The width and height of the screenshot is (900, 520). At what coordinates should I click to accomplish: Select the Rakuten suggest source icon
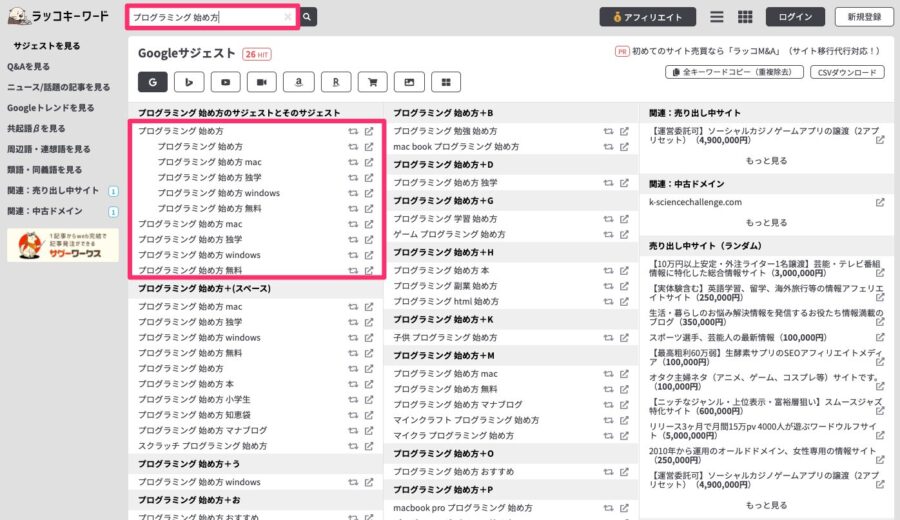(x=336, y=82)
